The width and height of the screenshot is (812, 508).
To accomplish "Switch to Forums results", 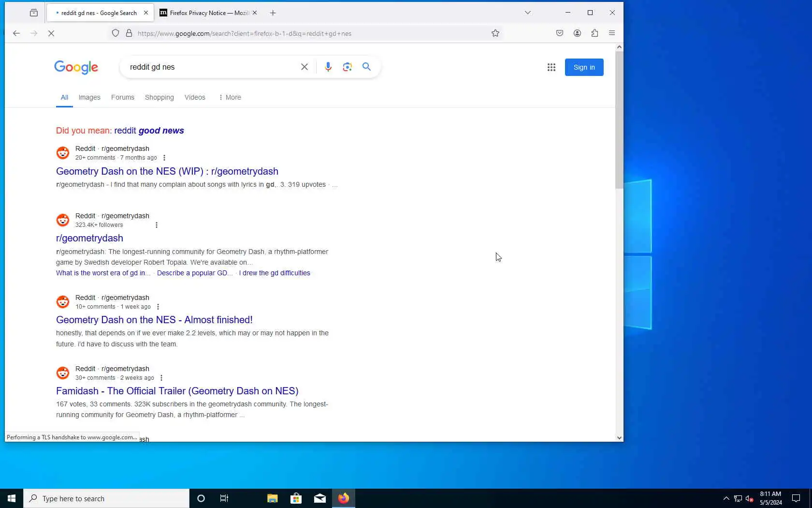I will [123, 97].
